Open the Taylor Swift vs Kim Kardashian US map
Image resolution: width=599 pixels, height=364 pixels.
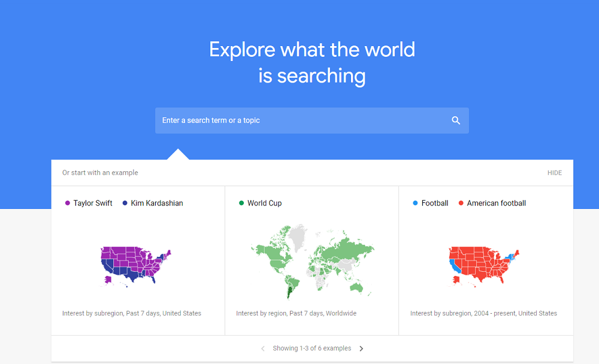coord(135,266)
